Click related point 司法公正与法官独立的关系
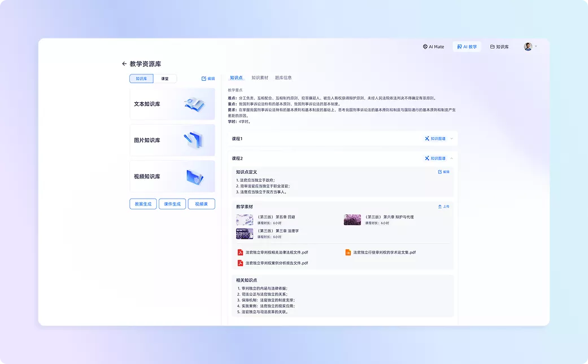588x364 pixels. [263, 294]
